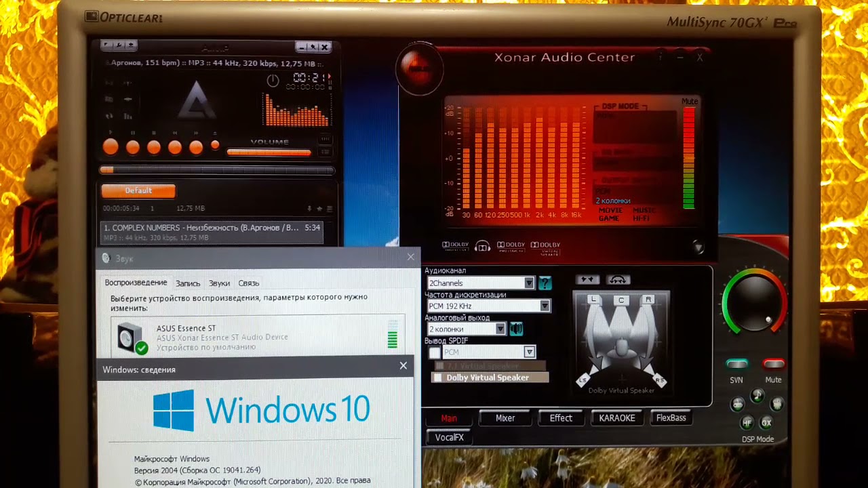Click the LS speaker in diagram
This screenshot has height=488, width=868.
(x=583, y=381)
